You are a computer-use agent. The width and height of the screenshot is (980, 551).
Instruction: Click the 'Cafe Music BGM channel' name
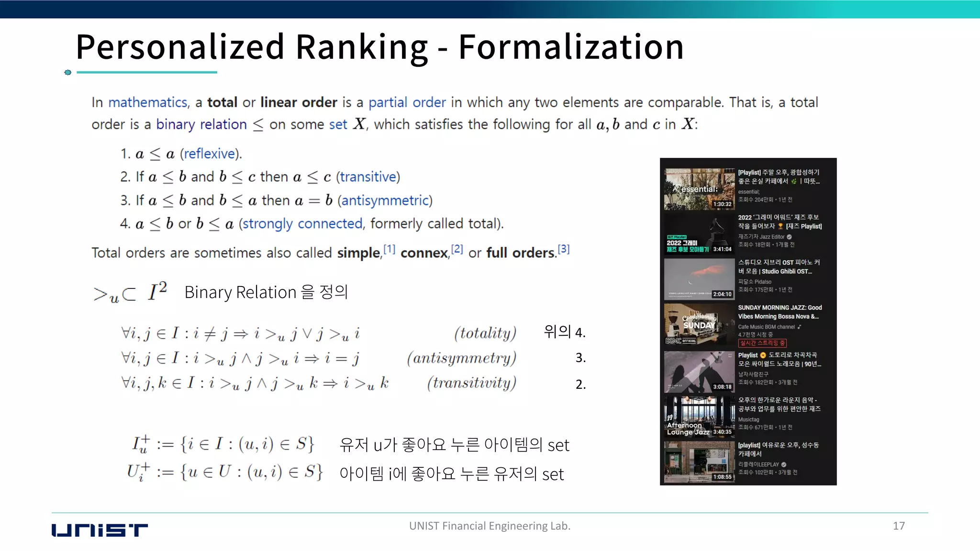(x=766, y=327)
